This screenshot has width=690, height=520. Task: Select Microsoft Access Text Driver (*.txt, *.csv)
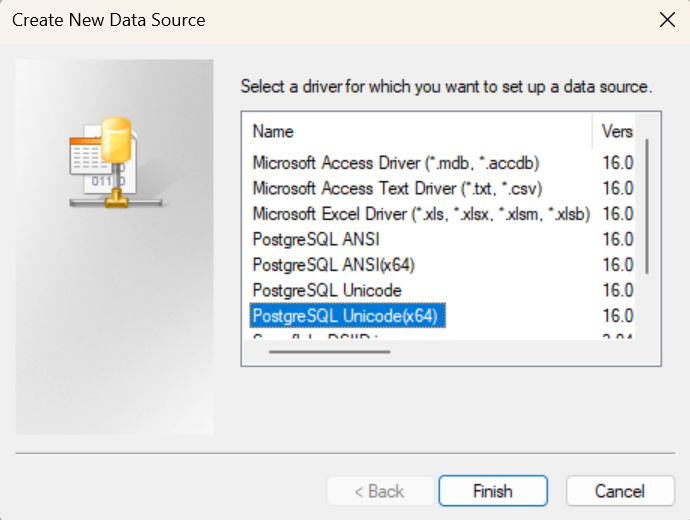coord(397,189)
